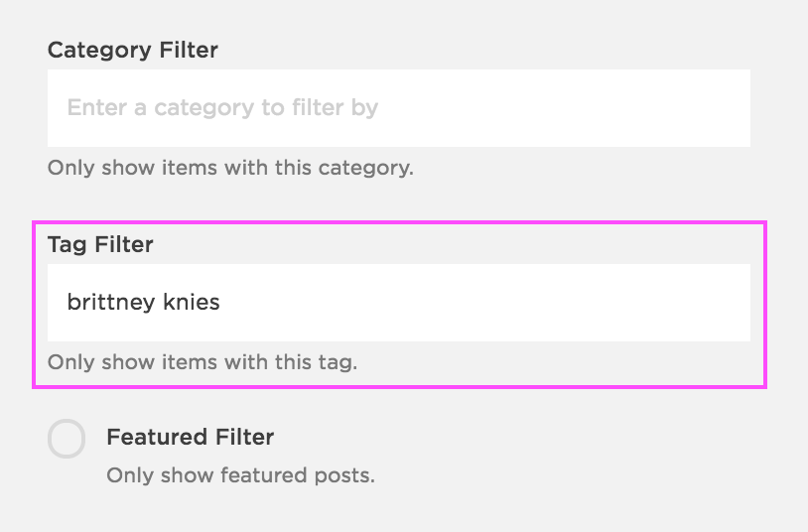Place cursor before "brittney" in the tag field

pyautogui.click(x=67, y=302)
